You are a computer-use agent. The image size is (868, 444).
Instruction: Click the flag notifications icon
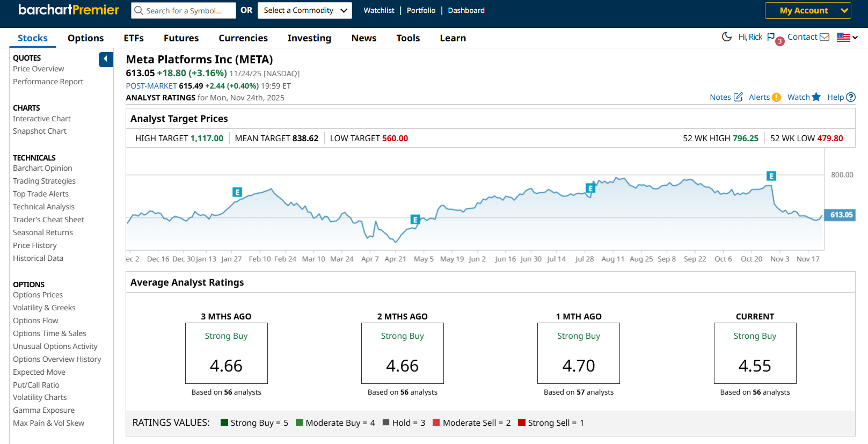(x=771, y=37)
